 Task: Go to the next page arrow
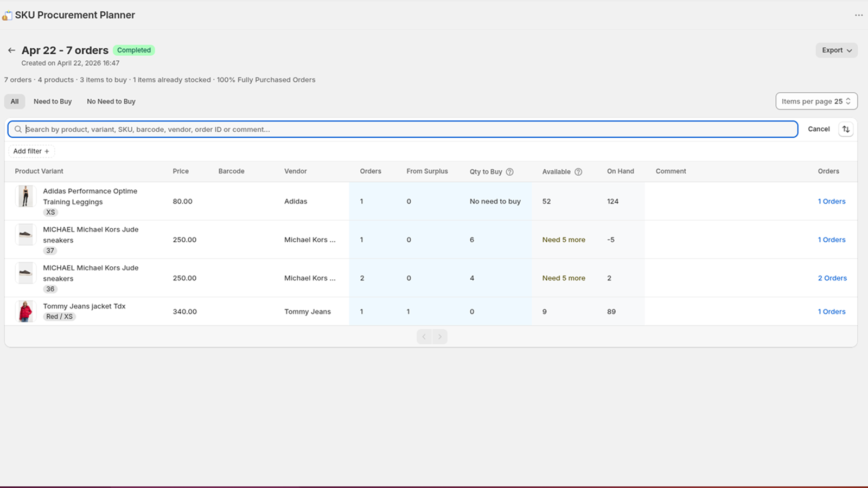(440, 337)
